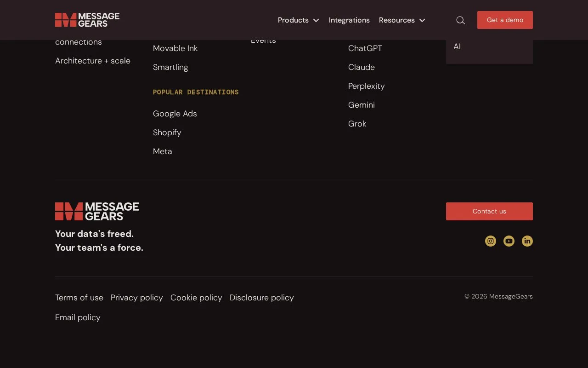The height and width of the screenshot is (368, 588).
Task: Open the Grok link
Action: [x=357, y=124]
